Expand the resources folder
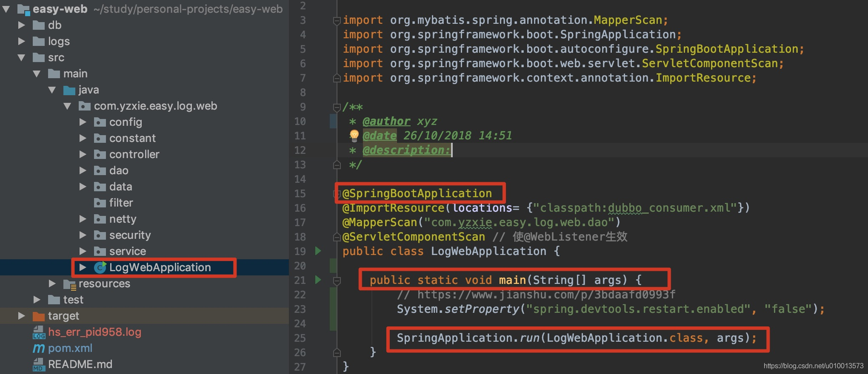 point(52,283)
